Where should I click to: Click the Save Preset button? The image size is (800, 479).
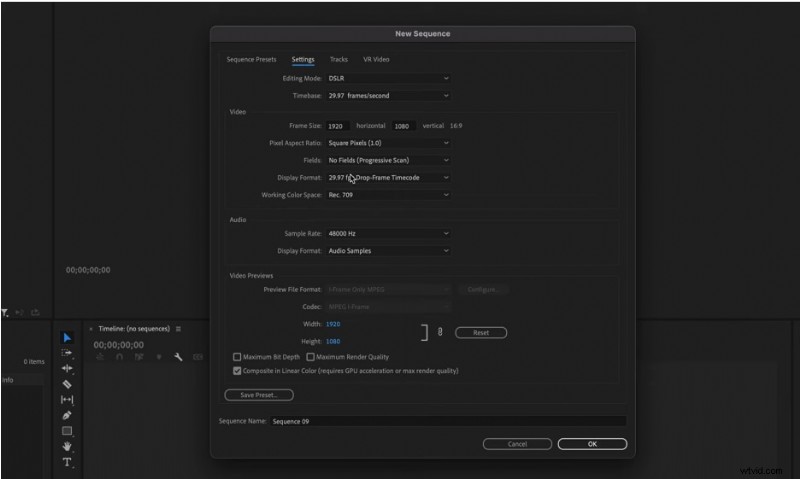click(x=259, y=395)
